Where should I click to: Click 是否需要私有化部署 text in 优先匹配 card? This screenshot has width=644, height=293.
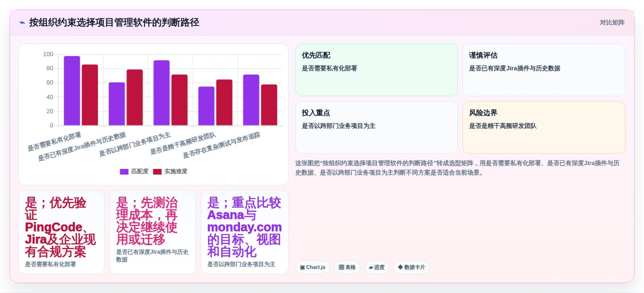[329, 68]
